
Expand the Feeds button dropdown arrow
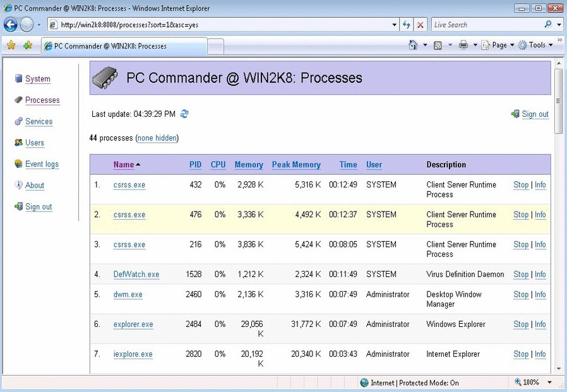450,45
